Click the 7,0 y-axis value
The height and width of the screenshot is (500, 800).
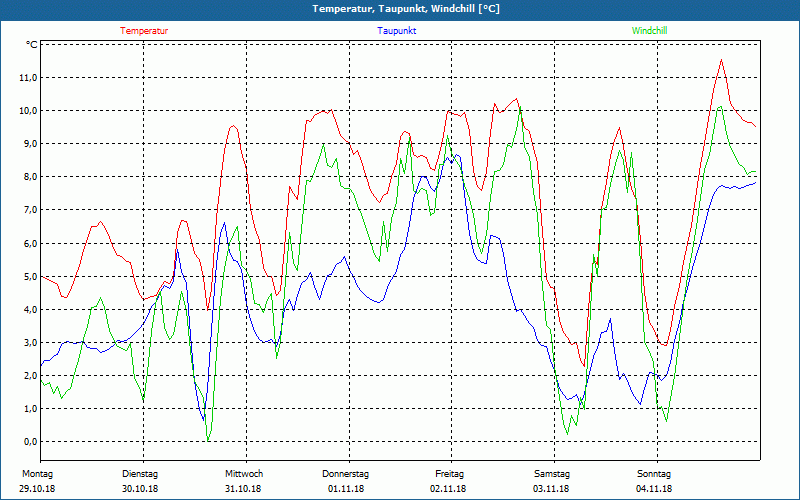[x=31, y=210]
